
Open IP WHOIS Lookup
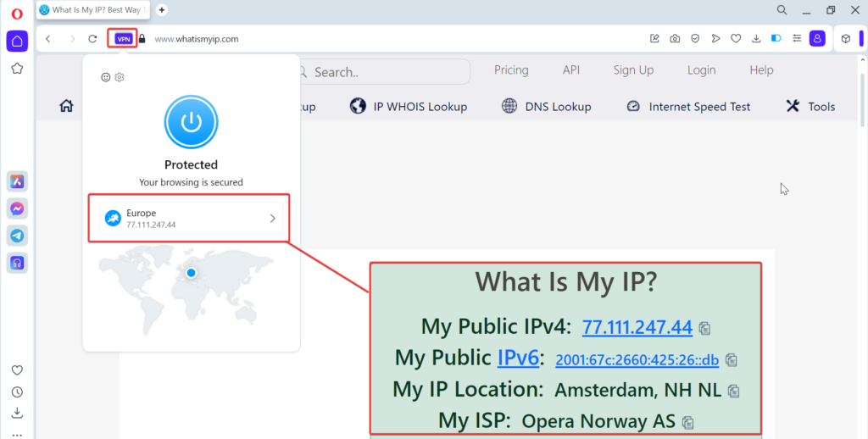(x=409, y=106)
